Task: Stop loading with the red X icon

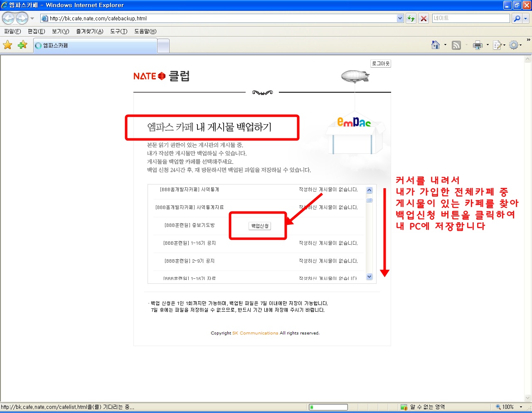Action: [x=424, y=18]
